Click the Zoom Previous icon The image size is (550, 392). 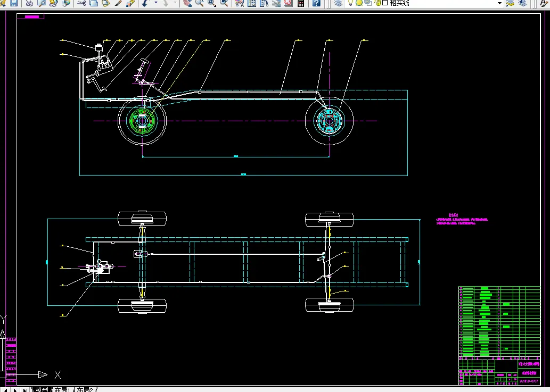224,3
